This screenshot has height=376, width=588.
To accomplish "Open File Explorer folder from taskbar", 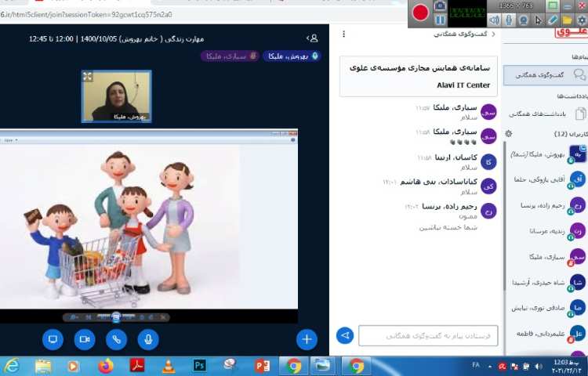I will pos(43,366).
